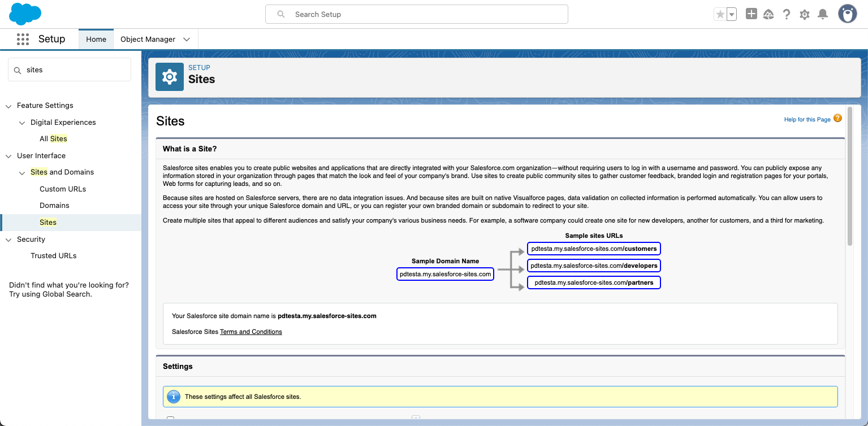Open the App Launcher grid icon
This screenshot has width=868, height=426.
[23, 39]
